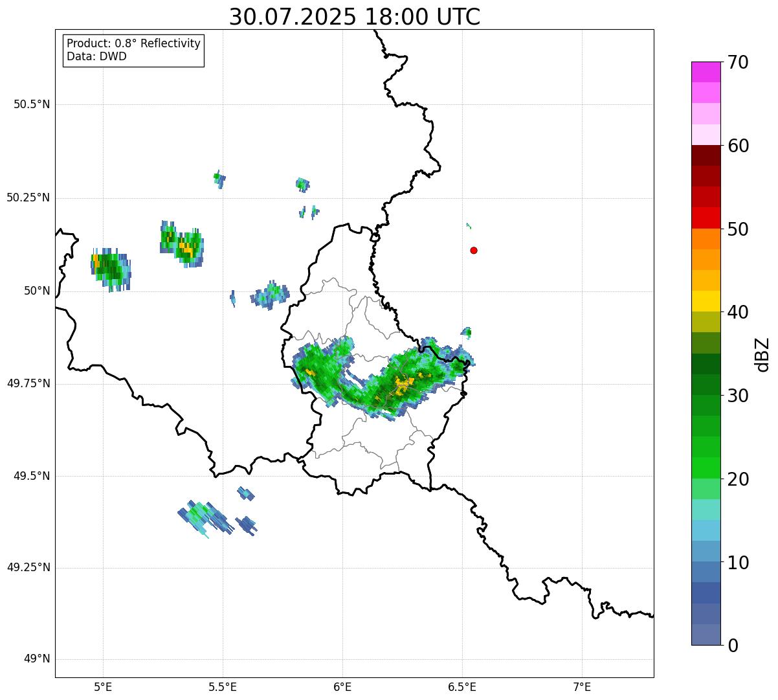Pick the palest pink swatch just above 60 dBZ
Screen dimensions: 778x700
pyautogui.click(x=706, y=135)
